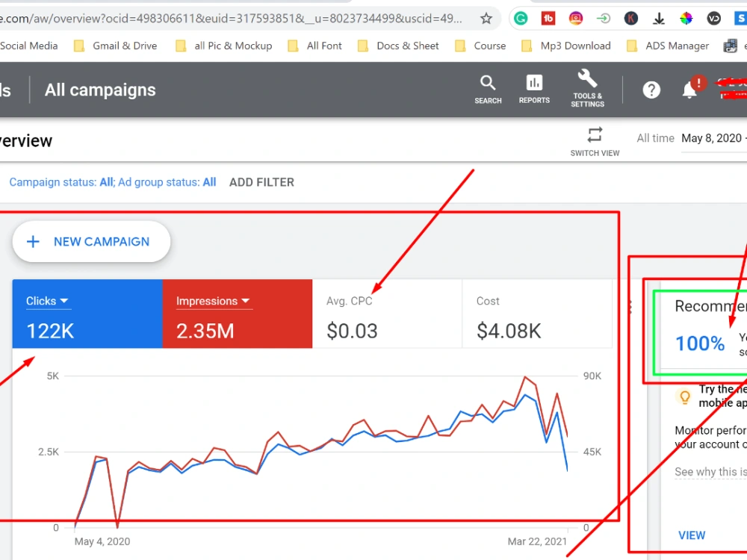
Task: Click the 100% optimization score
Action: (700, 343)
